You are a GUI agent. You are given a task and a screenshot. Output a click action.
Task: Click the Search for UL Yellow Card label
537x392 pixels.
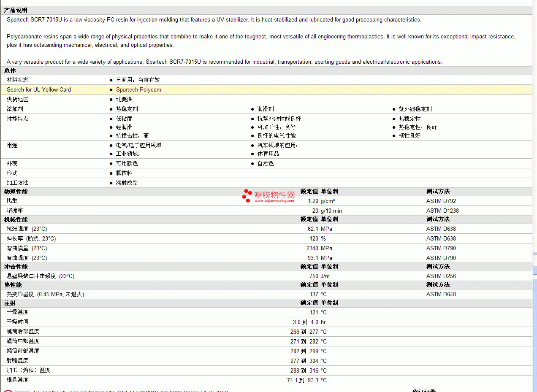point(39,89)
